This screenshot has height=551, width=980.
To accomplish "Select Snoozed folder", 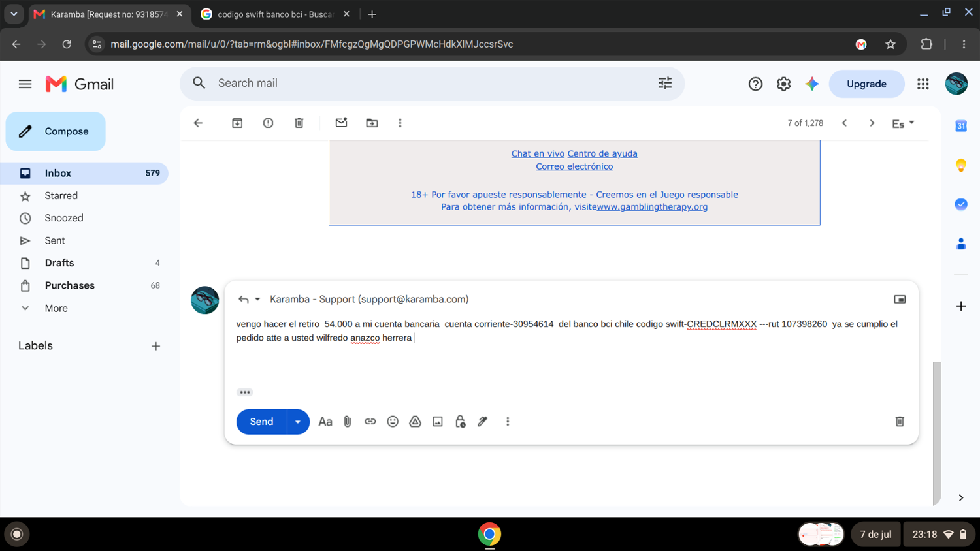I will [x=84, y=218].
